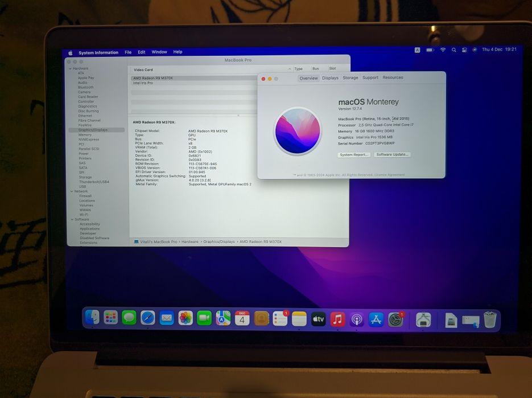The width and height of the screenshot is (532, 398).
Task: Select NVMExpress in the sidebar
Action: 89,139
